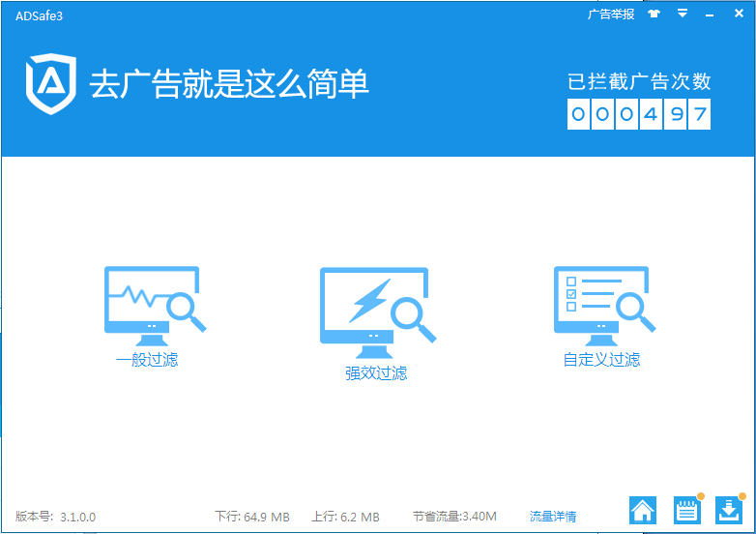The width and height of the screenshot is (756, 534).
Task: Open the 流量详情 link
Action: [553, 517]
